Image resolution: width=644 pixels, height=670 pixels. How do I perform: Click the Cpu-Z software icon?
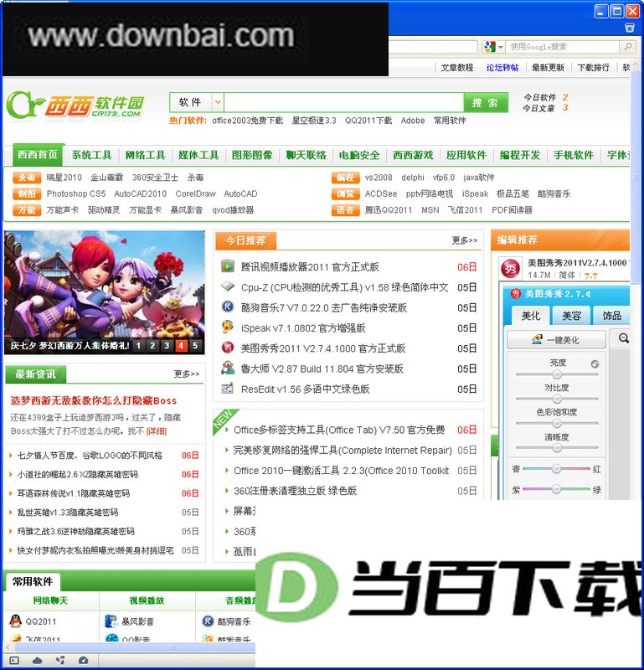(227, 286)
